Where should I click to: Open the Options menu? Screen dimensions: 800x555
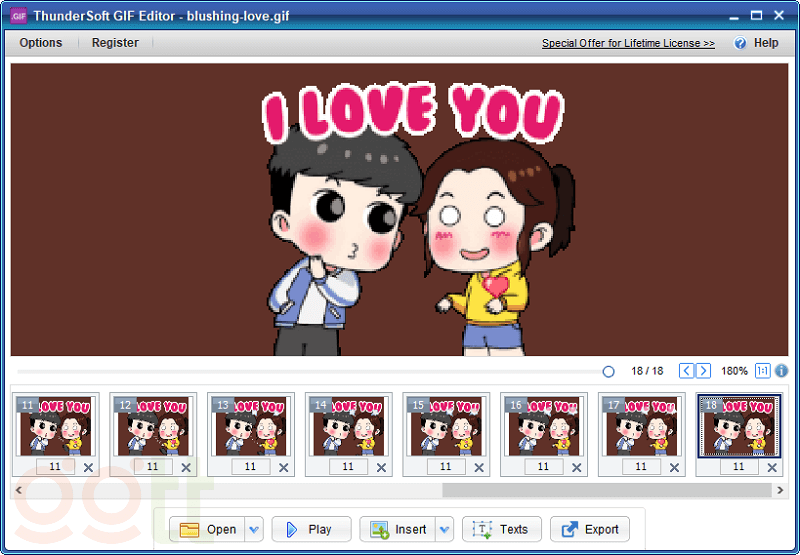pos(41,43)
